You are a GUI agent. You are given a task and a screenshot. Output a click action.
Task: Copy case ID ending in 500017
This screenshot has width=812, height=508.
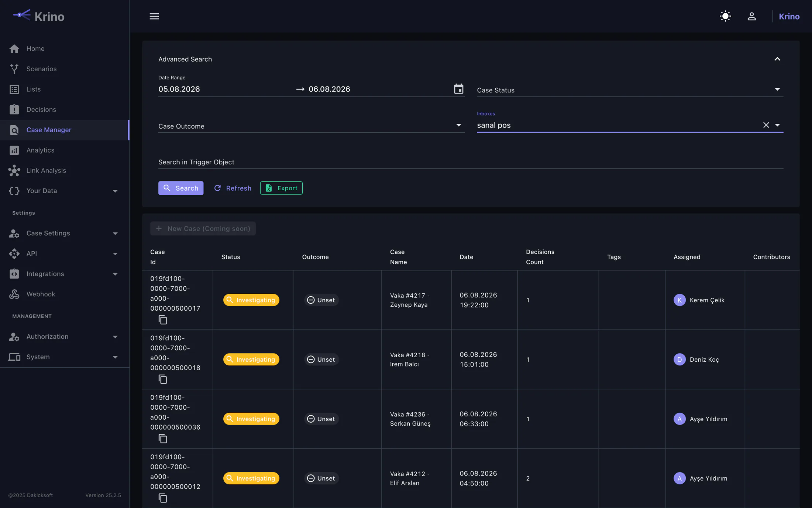click(x=163, y=320)
